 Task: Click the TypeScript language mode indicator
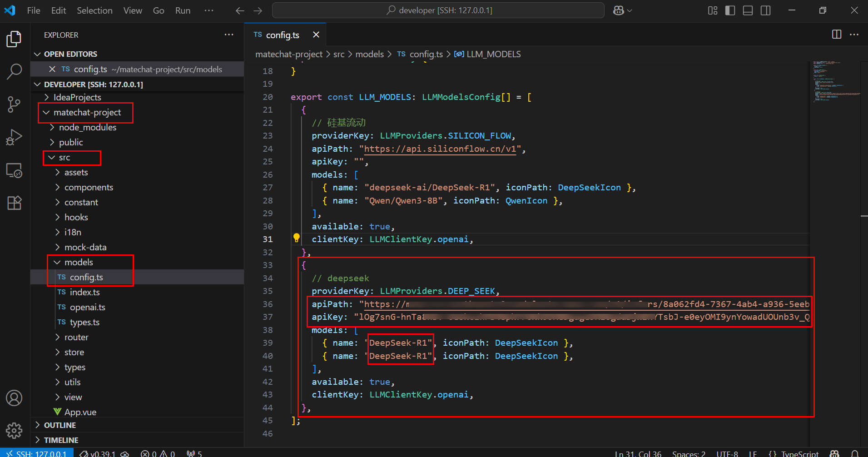click(x=799, y=453)
